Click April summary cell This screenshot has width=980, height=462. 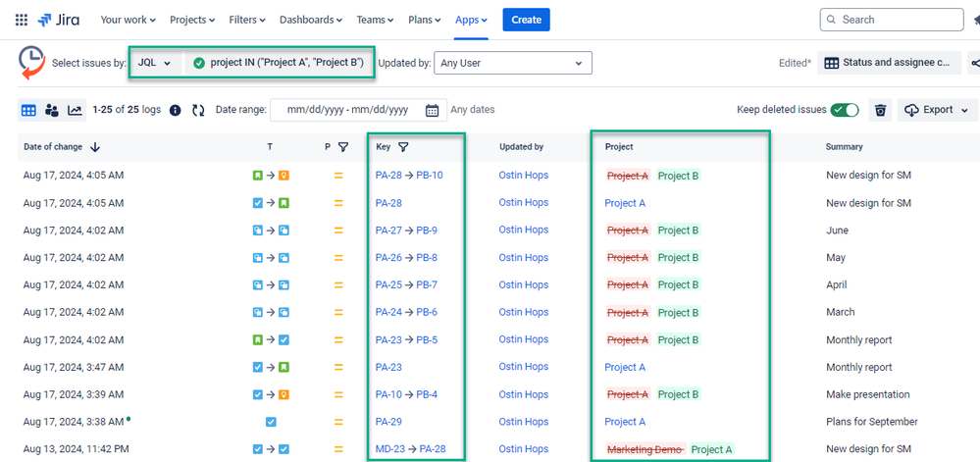point(836,284)
